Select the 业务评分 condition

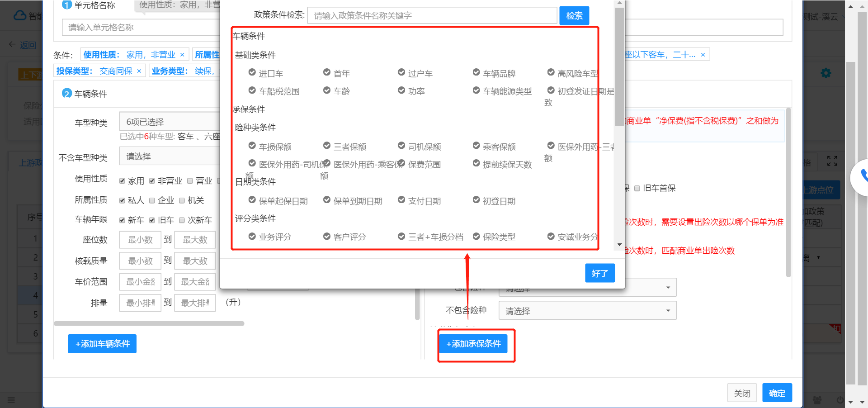coord(270,237)
